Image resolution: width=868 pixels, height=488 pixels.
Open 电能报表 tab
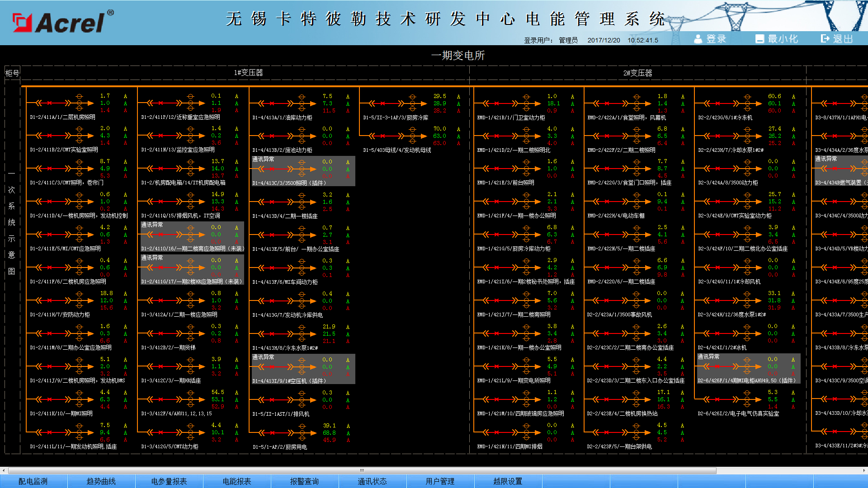click(236, 481)
